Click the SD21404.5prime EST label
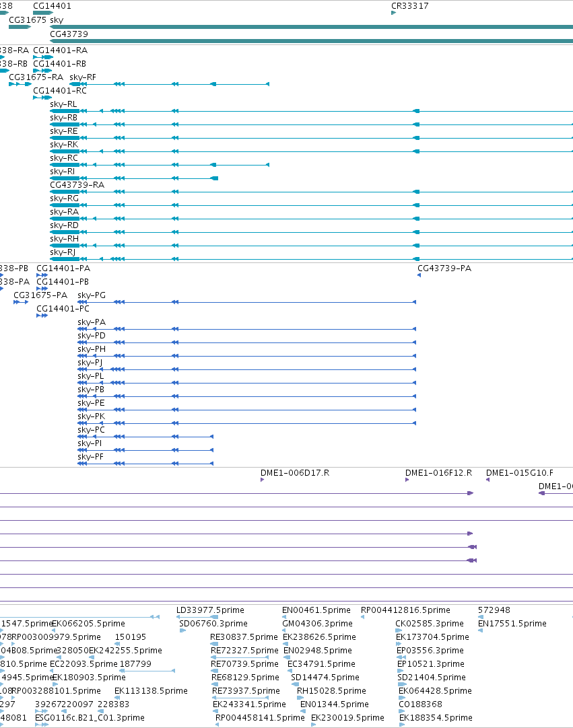 pos(432,678)
